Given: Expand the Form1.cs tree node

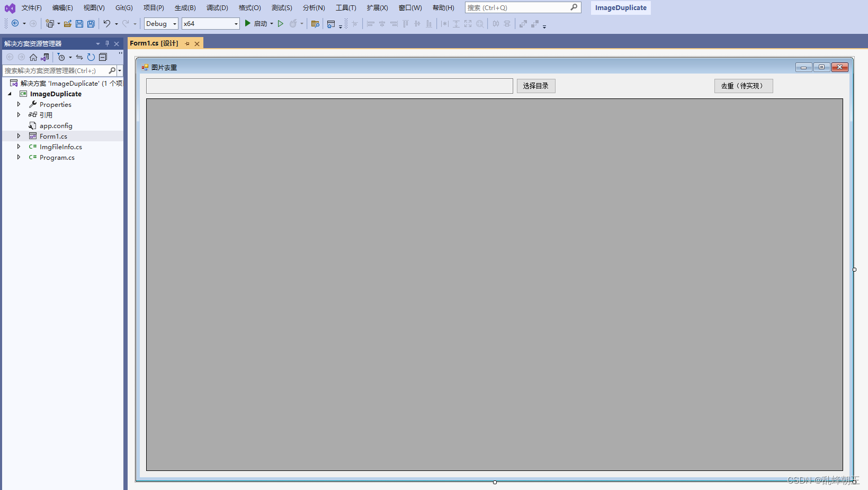Looking at the screenshot, I should [19, 136].
